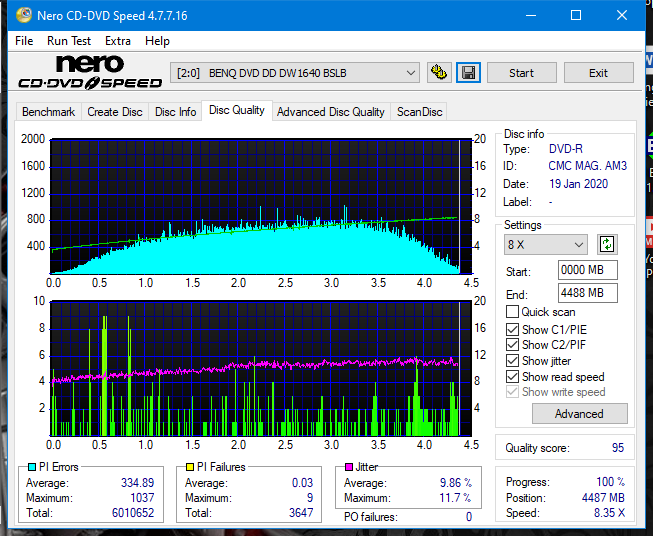
Task: Click the Exit button
Action: click(x=598, y=73)
